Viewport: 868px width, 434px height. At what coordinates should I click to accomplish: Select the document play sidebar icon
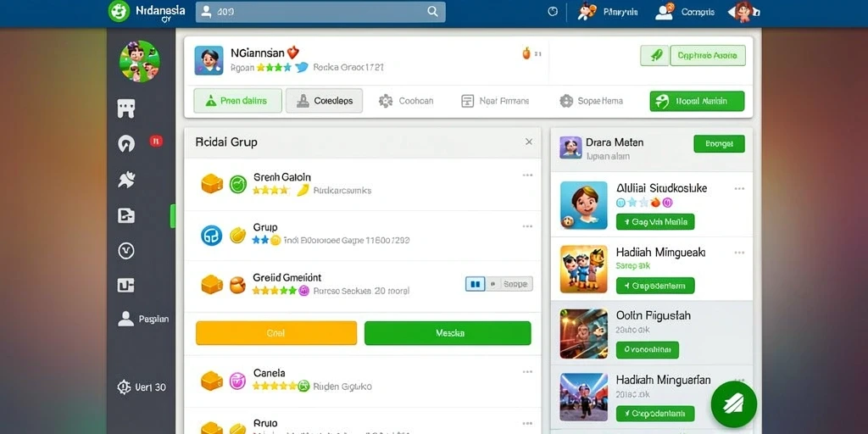(126, 215)
